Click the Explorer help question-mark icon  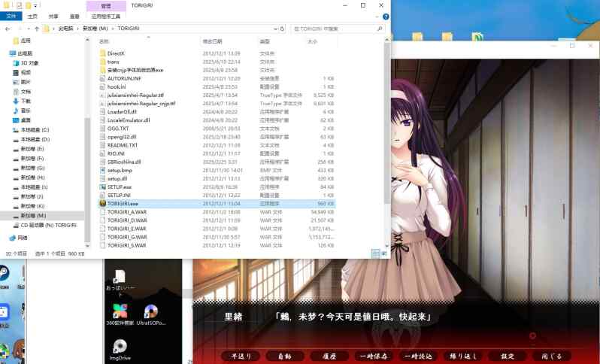(x=386, y=17)
